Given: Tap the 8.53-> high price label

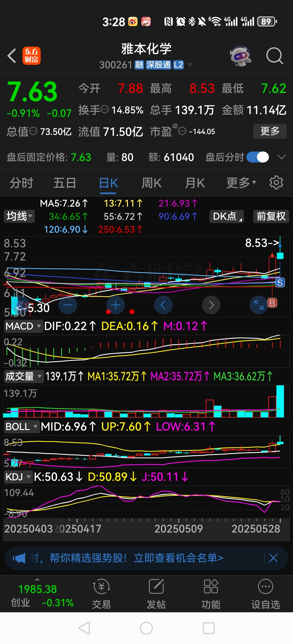Looking at the screenshot, I should point(262,243).
